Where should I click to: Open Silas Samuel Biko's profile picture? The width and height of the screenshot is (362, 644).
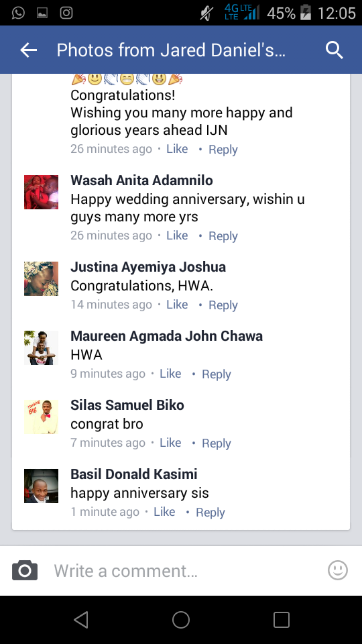(x=41, y=417)
